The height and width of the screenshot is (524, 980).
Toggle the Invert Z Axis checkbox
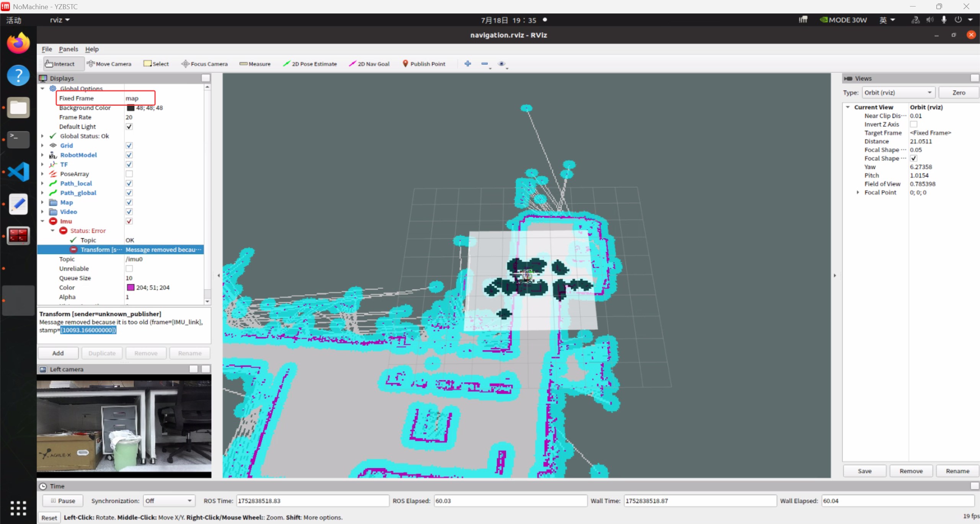pos(913,124)
